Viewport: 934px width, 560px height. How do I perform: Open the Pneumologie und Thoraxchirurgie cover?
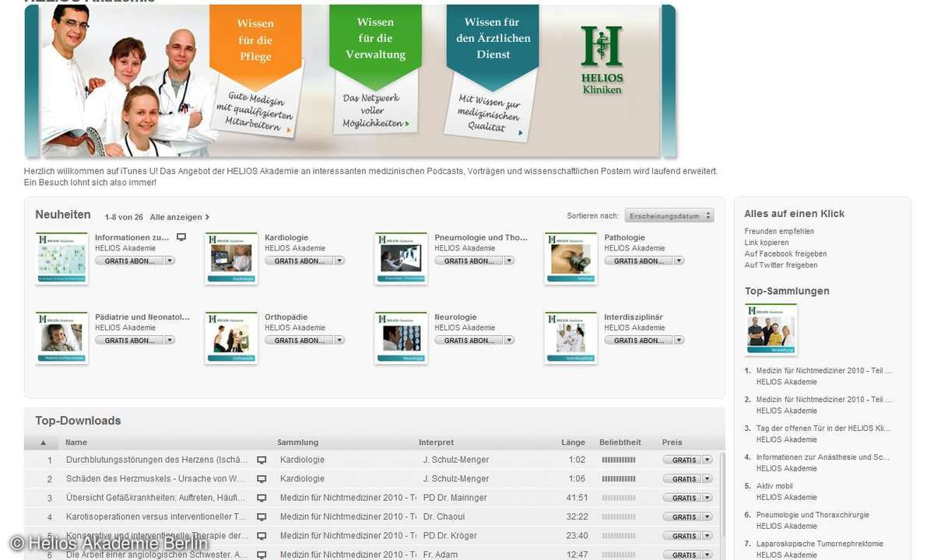click(x=401, y=257)
